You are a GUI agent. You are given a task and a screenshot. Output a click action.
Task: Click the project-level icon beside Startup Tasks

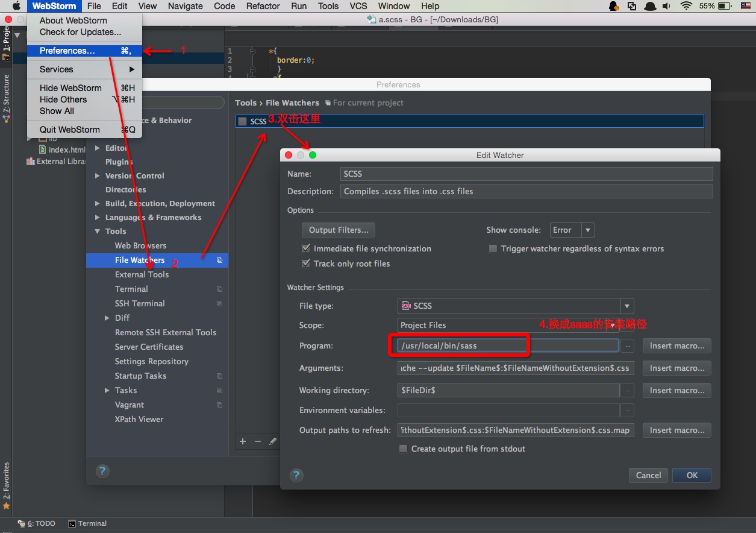[x=220, y=376]
